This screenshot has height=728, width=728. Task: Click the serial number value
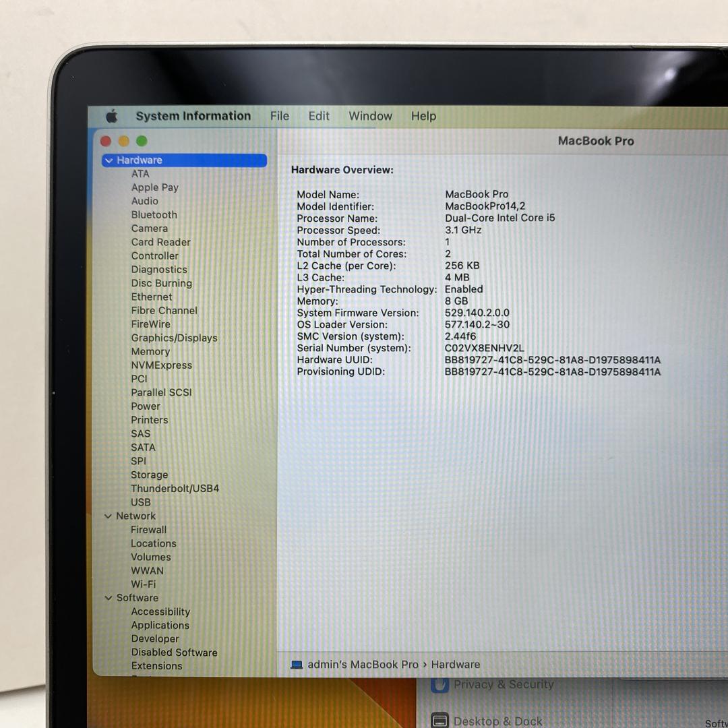coord(484,348)
